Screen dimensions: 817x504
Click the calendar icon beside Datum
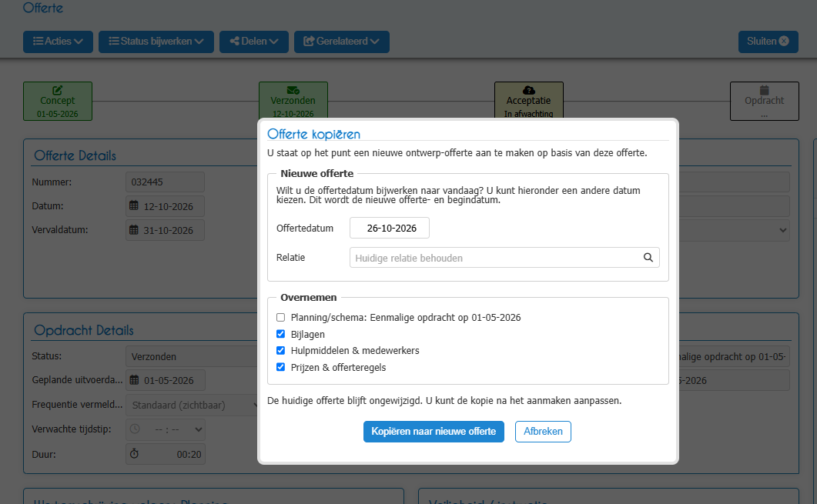point(134,205)
